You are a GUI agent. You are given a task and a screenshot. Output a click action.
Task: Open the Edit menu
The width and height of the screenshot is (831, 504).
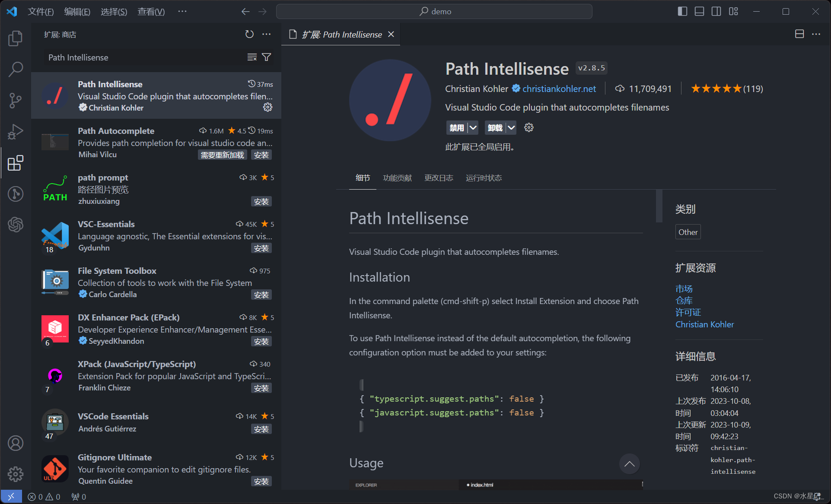point(77,11)
